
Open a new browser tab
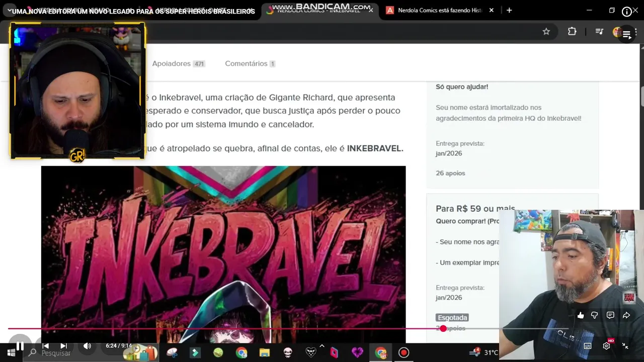tap(509, 10)
